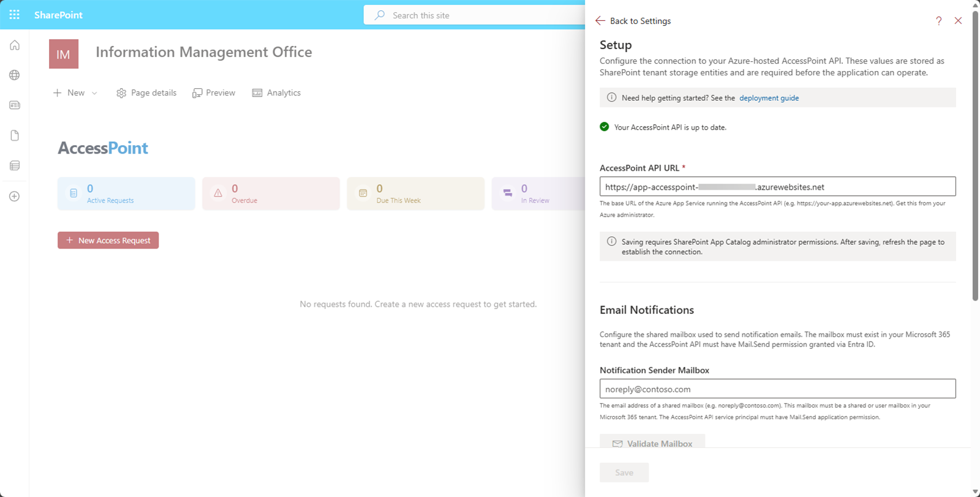The image size is (980, 497).
Task: Open My files document icon in sidebar
Action: (15, 135)
